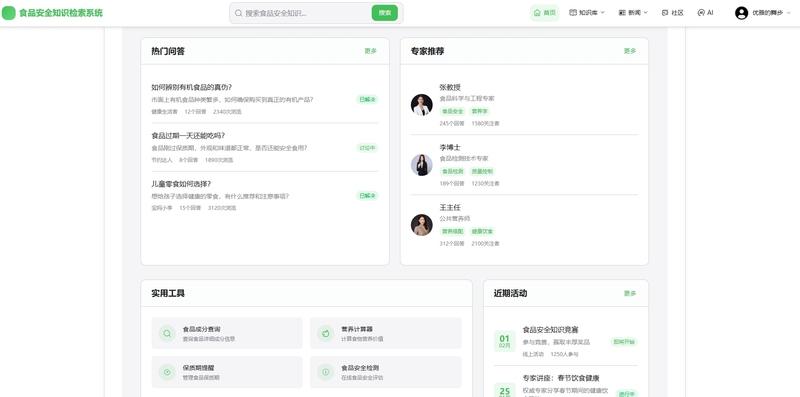Click the 即将开始 event status tag
The width and height of the screenshot is (800, 397).
point(624,342)
